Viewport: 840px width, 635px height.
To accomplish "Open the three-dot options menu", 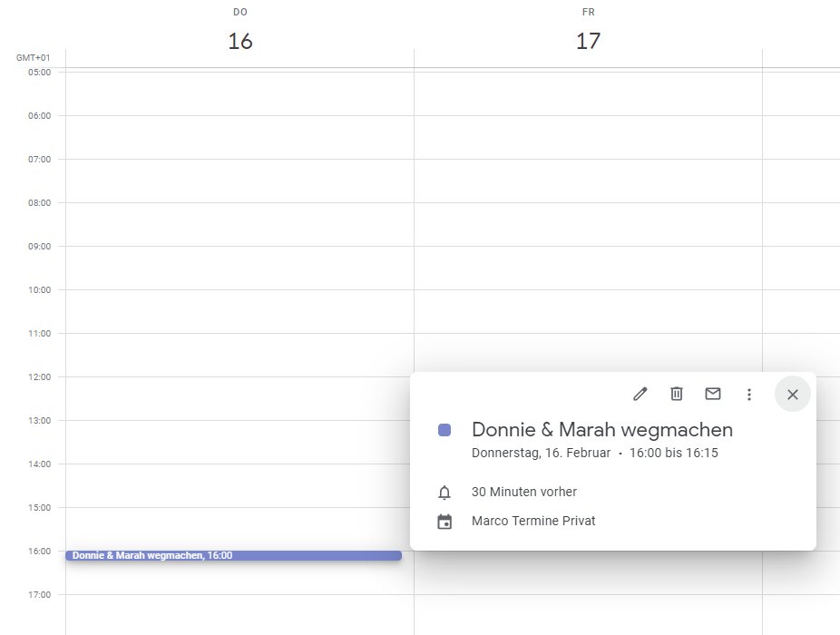I will tap(749, 395).
